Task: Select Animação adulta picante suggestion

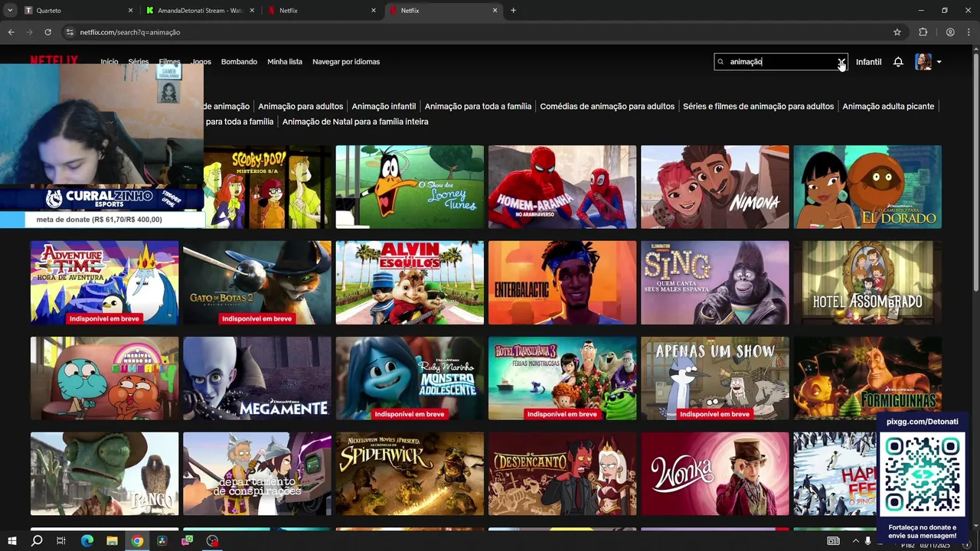Action: [888, 106]
